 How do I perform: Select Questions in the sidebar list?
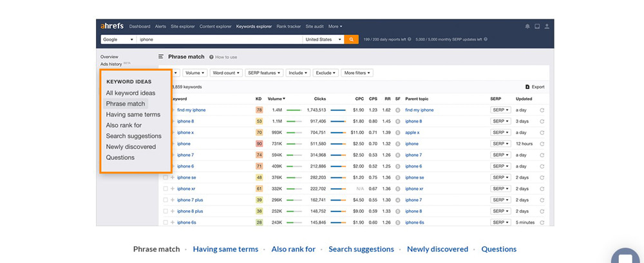coord(120,157)
